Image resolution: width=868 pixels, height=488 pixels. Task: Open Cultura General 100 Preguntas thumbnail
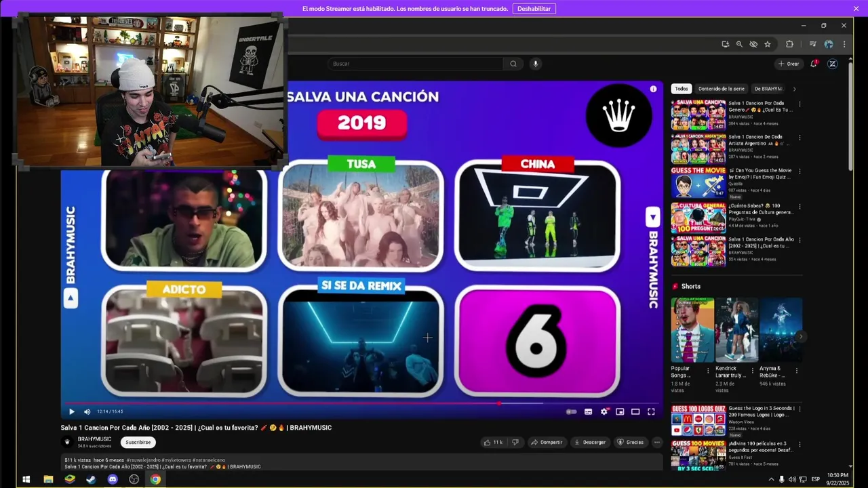click(698, 218)
